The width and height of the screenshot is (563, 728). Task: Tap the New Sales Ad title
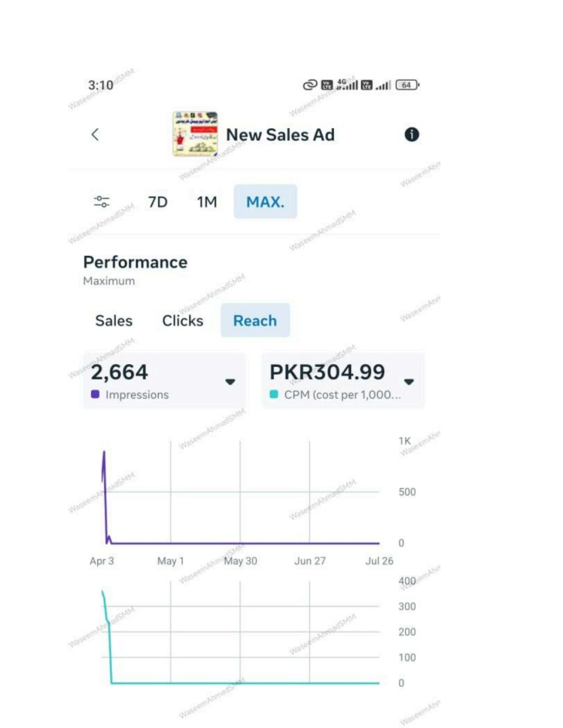280,135
